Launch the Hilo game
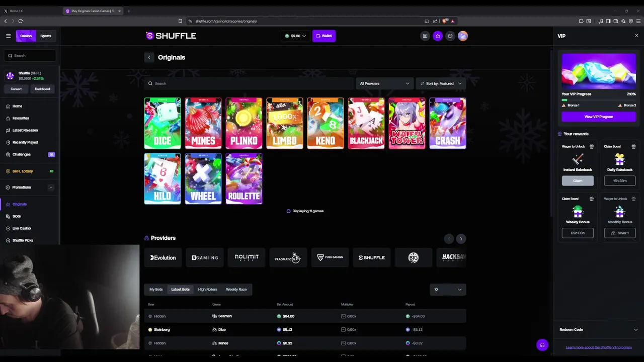 [x=163, y=178]
